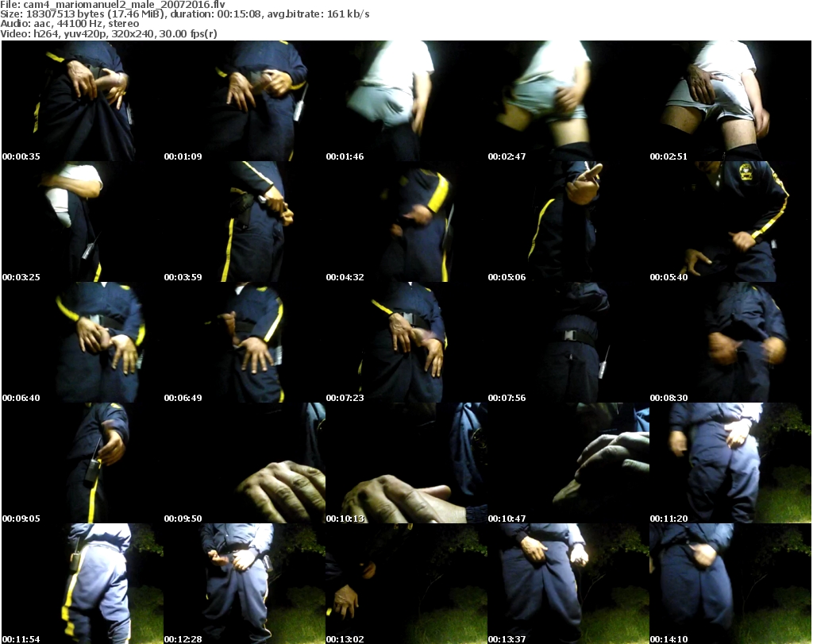Select the frame labeled 00:09:50
813x644 pixels.
point(244,463)
